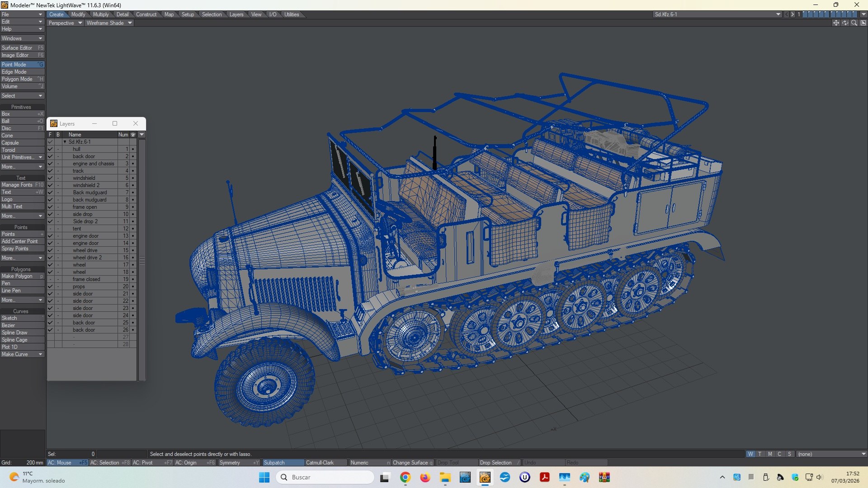The width and height of the screenshot is (868, 488).
Task: Click the viewport maximize toggle icon
Action: [863, 23]
